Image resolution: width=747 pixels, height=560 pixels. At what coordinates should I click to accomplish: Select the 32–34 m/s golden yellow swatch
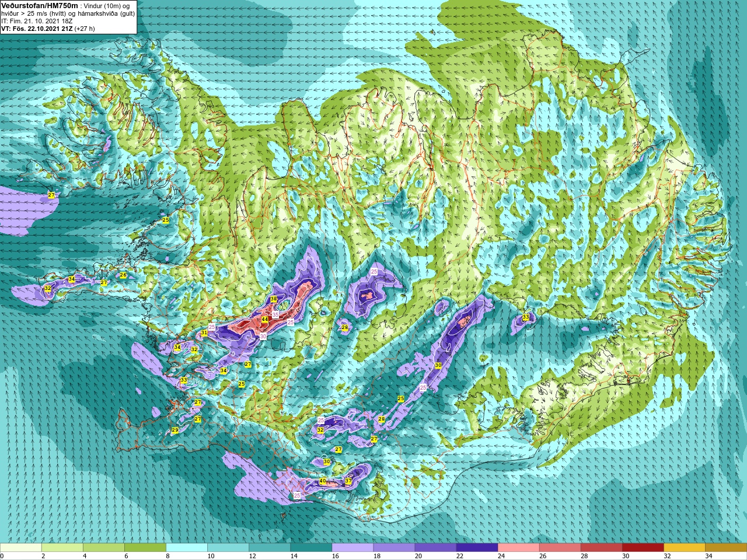click(684, 548)
